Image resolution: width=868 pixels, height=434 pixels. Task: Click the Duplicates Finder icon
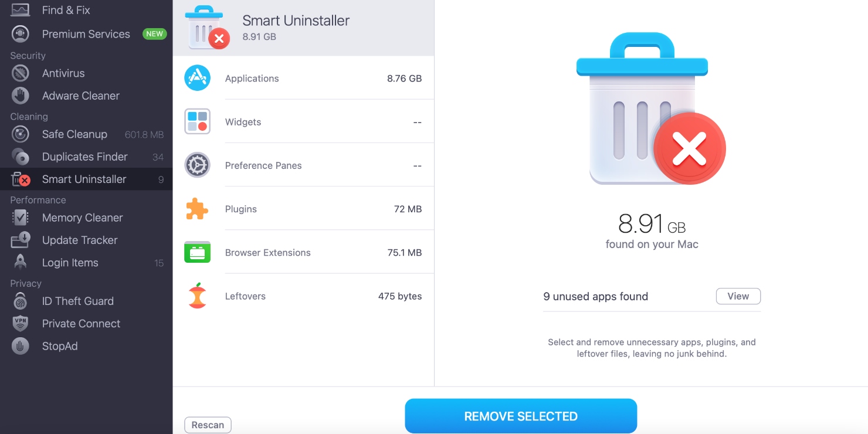21,157
